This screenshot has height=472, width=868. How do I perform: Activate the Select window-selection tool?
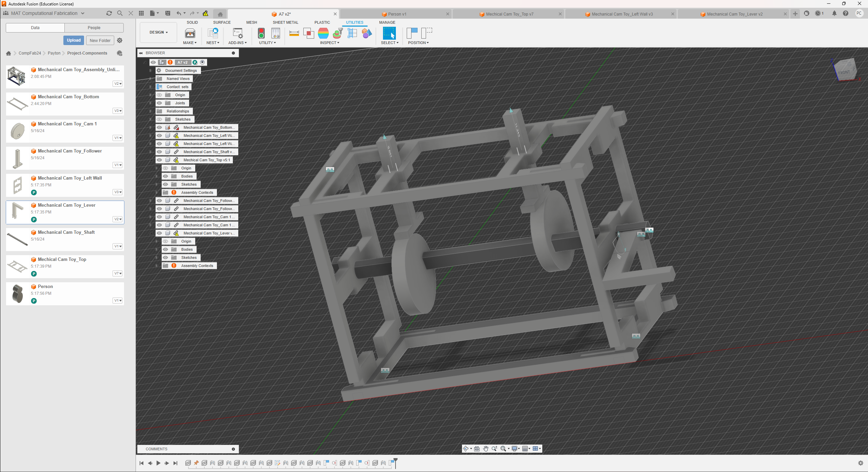pos(389,33)
